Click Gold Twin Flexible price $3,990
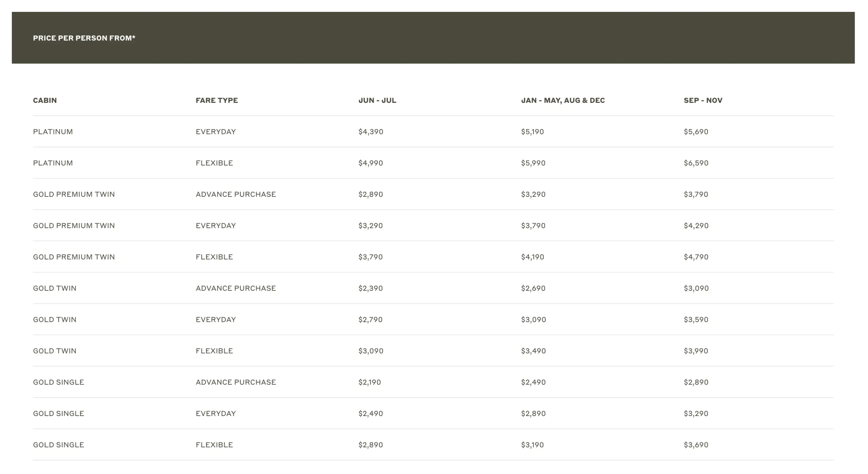Screen dimensions: 868x474 coord(696,351)
